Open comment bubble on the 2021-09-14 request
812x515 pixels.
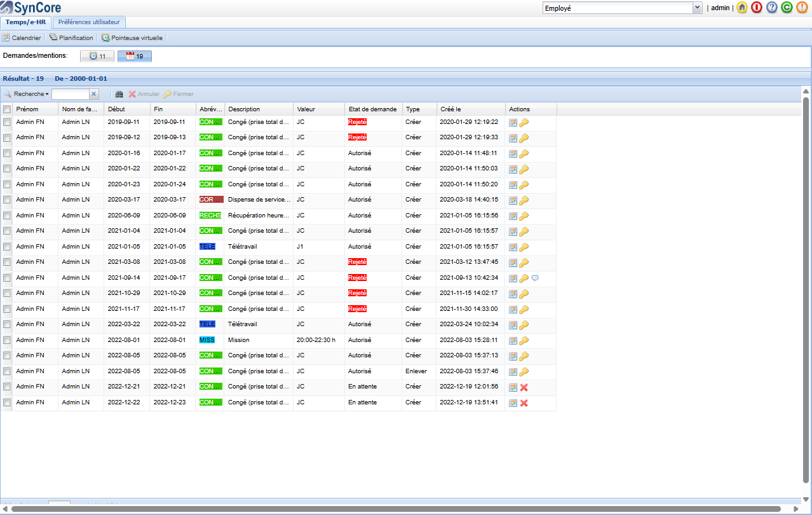point(535,278)
